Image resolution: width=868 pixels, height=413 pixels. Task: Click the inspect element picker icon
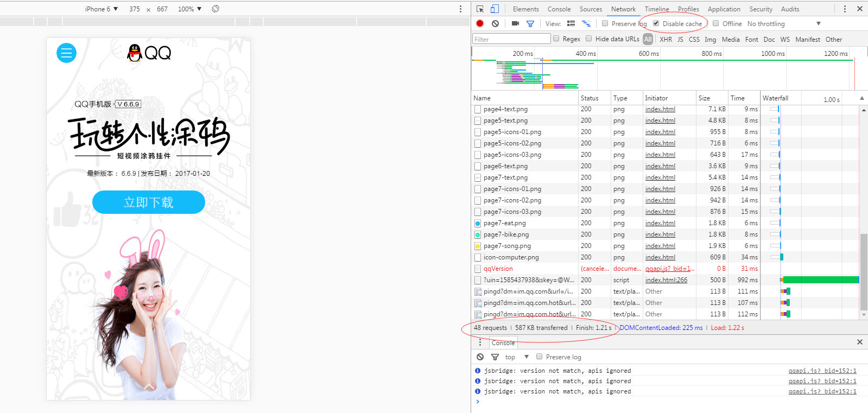[x=480, y=9]
